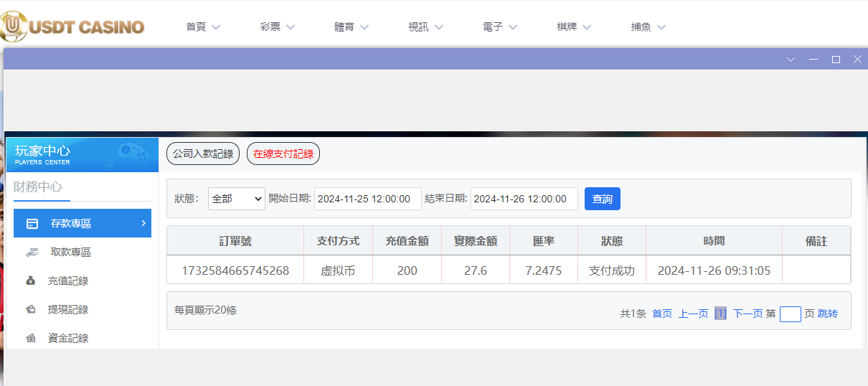This screenshot has width=868, height=386.
Task: Click the 取款專區 cash icon in sidebar
Action: coord(32,253)
